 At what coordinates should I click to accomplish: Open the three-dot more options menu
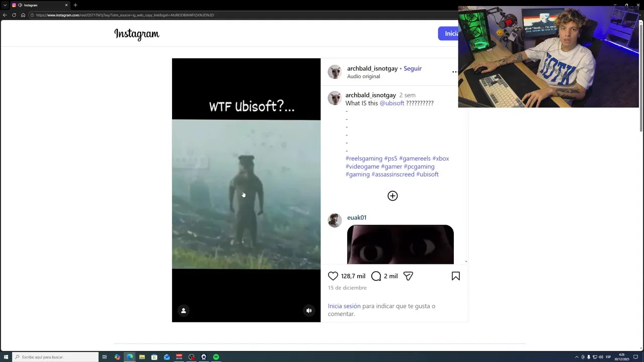(x=454, y=72)
